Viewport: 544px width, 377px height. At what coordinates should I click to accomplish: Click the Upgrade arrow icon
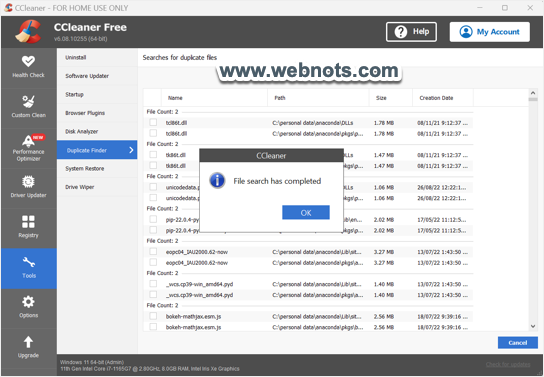pos(28,342)
